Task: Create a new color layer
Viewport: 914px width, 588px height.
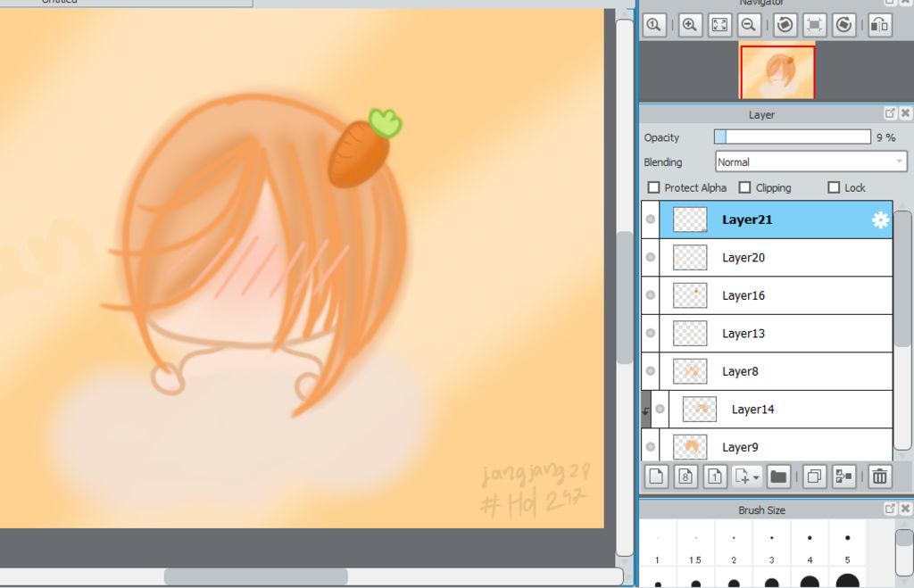Action: (x=656, y=476)
